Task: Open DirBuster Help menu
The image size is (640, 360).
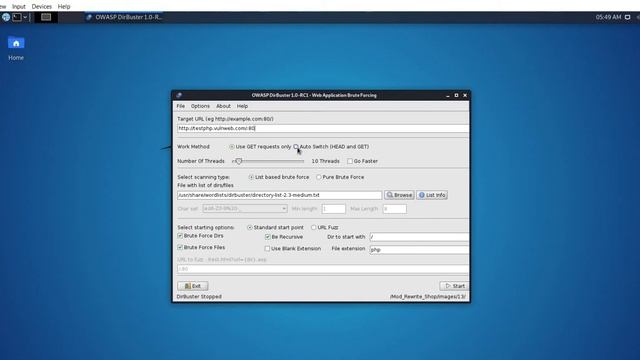Action: 242,106
